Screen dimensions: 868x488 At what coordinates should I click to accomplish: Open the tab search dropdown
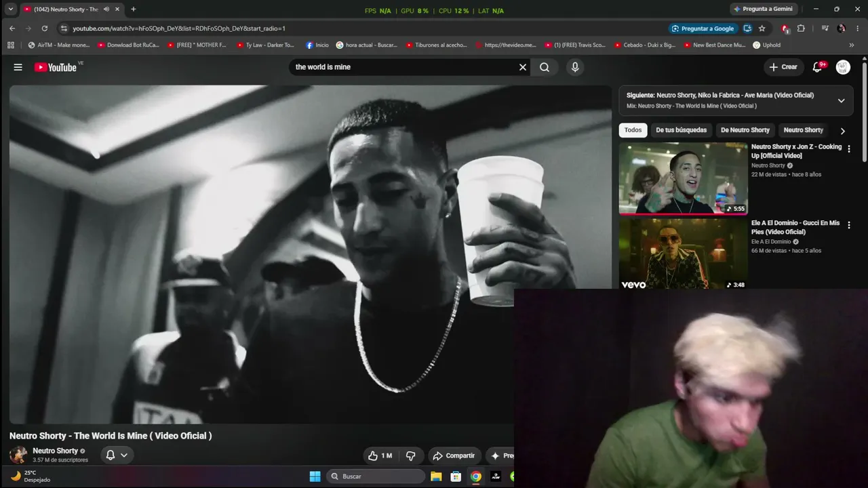coord(11,9)
